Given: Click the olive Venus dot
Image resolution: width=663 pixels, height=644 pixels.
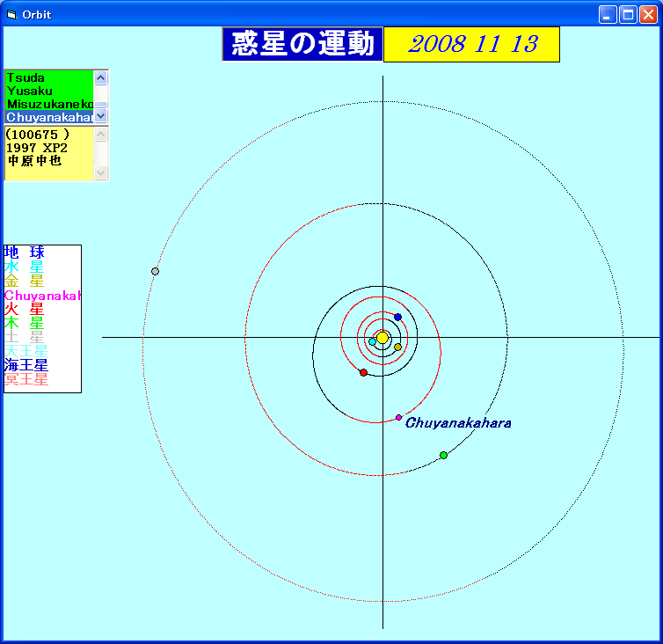Looking at the screenshot, I should coord(397,347).
